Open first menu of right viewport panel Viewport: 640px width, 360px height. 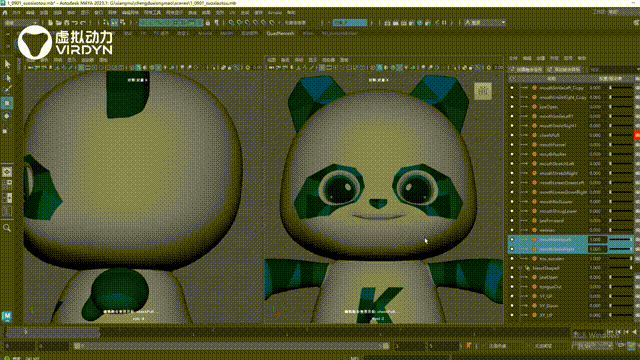[271, 60]
